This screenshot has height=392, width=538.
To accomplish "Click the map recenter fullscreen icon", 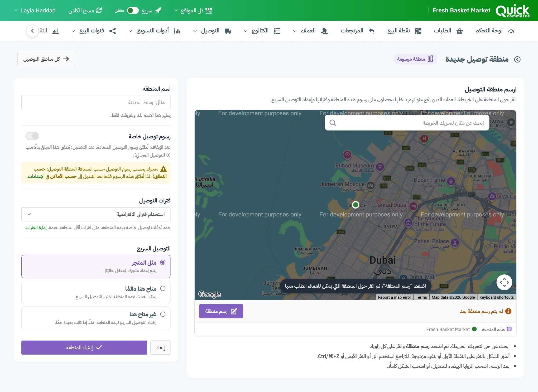I will [504, 282].
